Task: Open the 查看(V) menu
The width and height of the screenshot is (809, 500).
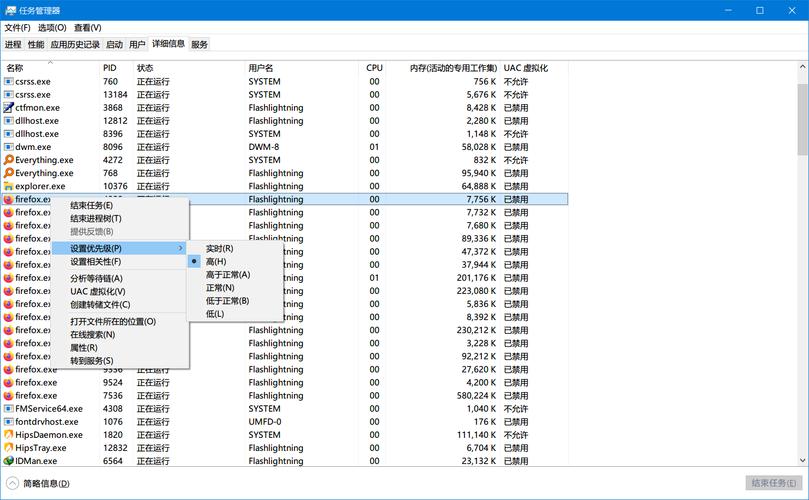Action: click(x=87, y=27)
